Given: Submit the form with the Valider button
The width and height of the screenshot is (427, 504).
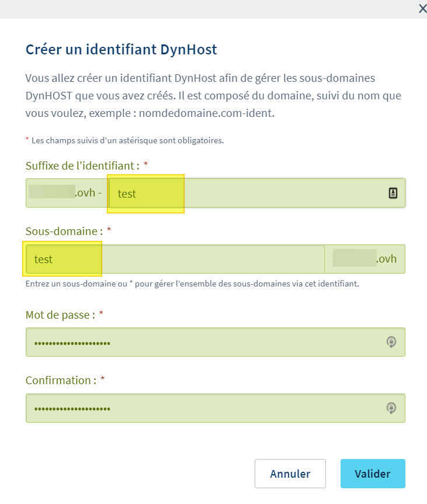Looking at the screenshot, I should (373, 474).
